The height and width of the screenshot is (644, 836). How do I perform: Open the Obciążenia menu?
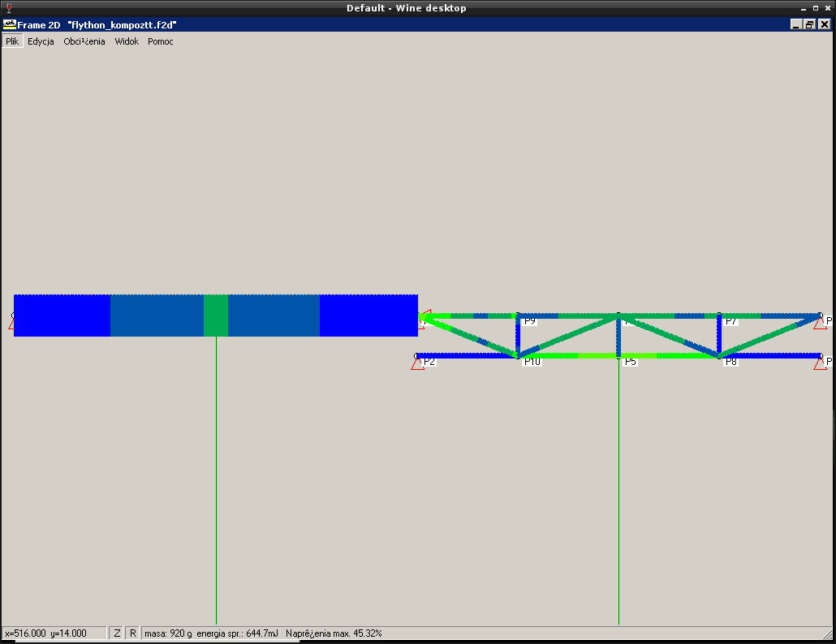(x=84, y=41)
